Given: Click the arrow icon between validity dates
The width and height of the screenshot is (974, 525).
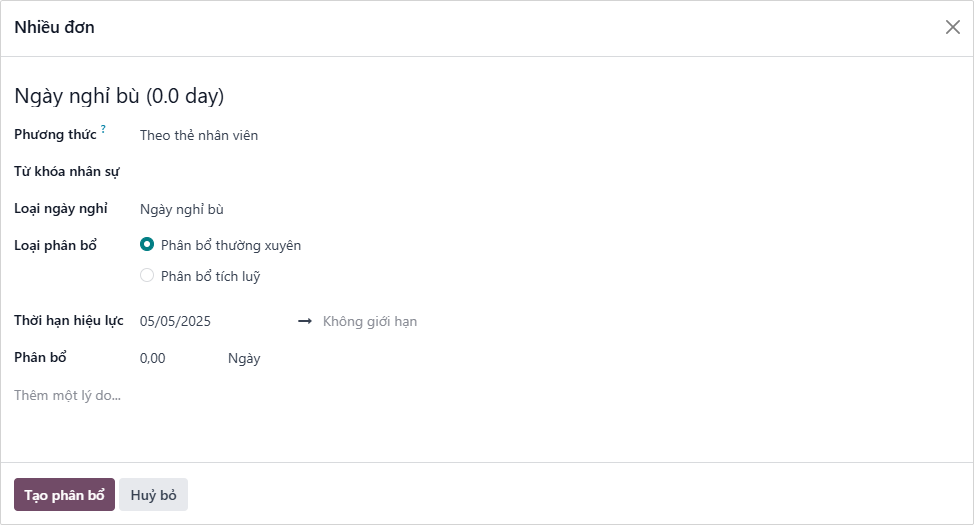Looking at the screenshot, I should click(305, 321).
